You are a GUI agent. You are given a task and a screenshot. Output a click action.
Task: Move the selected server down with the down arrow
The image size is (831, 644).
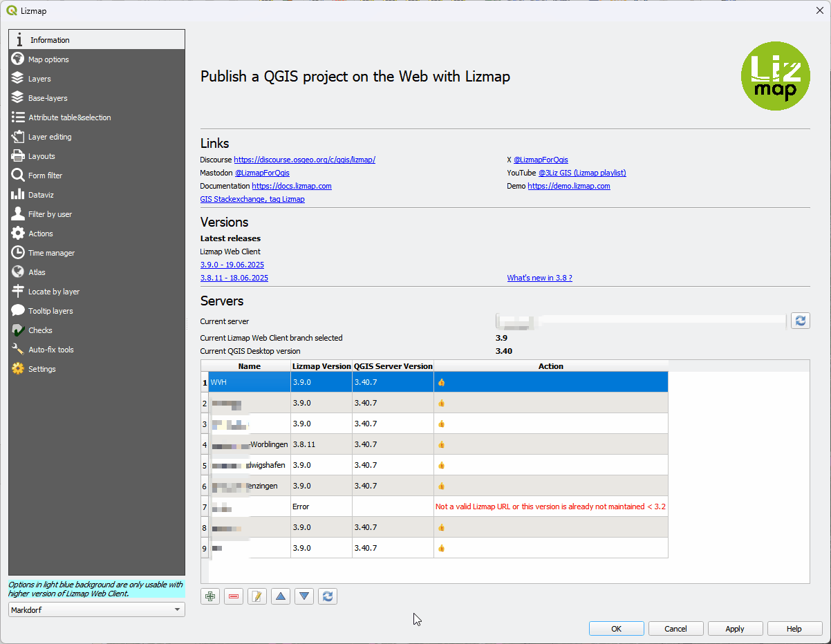[305, 596]
